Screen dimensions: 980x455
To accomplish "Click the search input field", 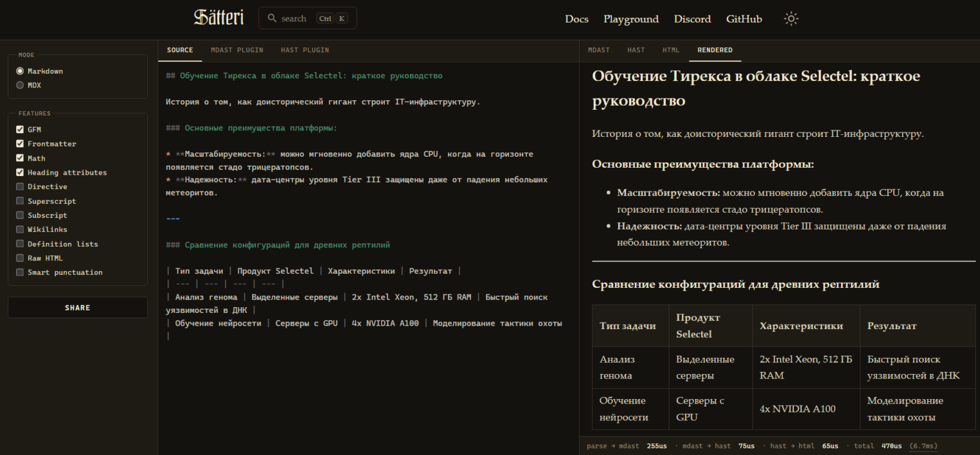I will coord(307,18).
